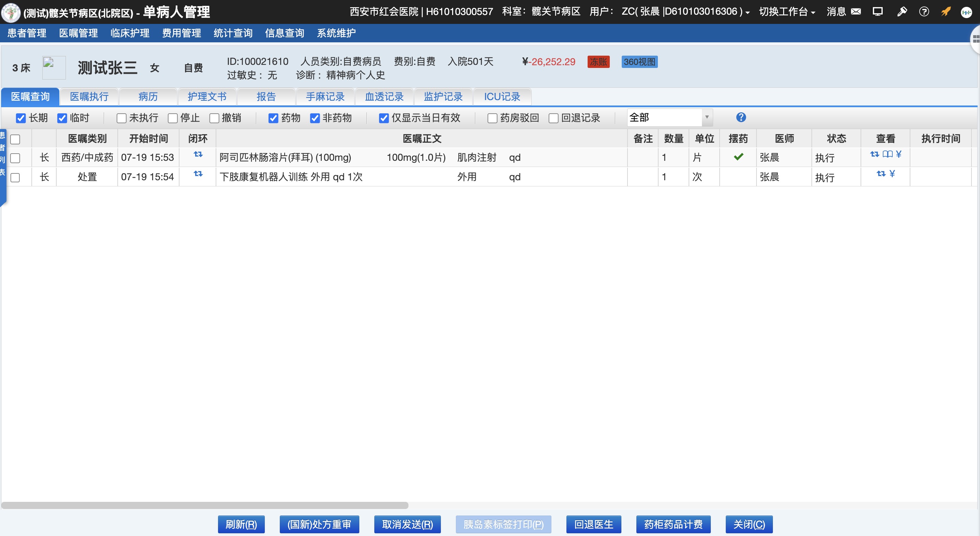Click green 摆药 checkmark in 阿司匹林 row

click(x=739, y=156)
